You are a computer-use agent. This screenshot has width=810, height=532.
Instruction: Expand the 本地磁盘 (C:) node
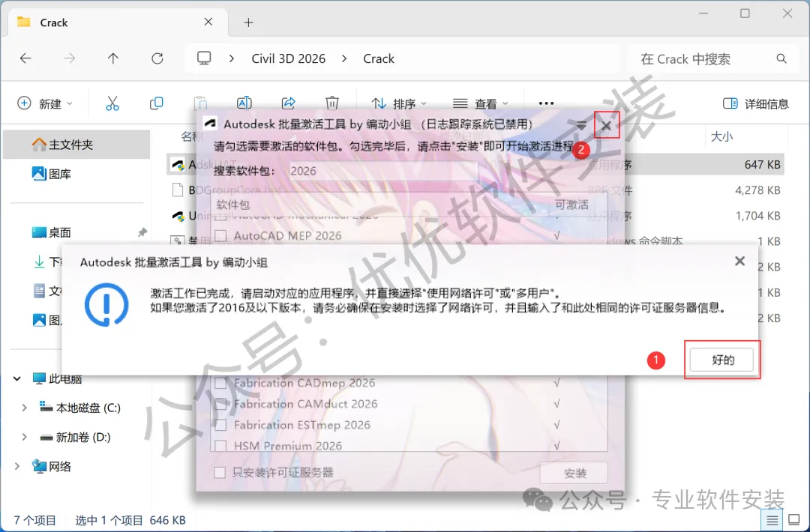tap(24, 408)
